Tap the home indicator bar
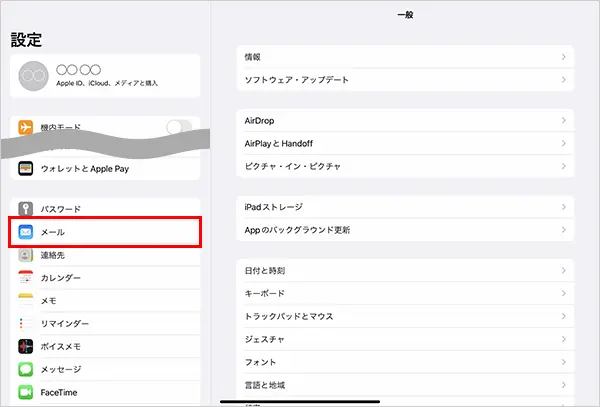Image resolution: width=600 pixels, height=407 pixels. [300, 402]
